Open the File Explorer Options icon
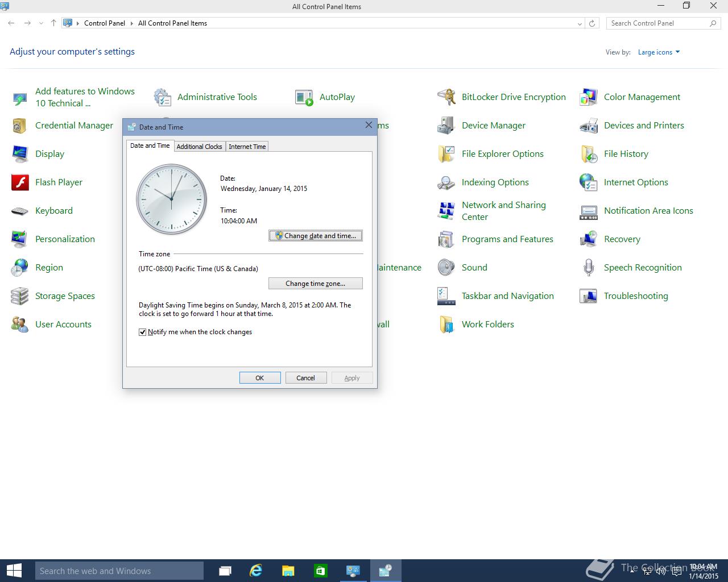Screen dimensions: 728x582 tap(446, 154)
